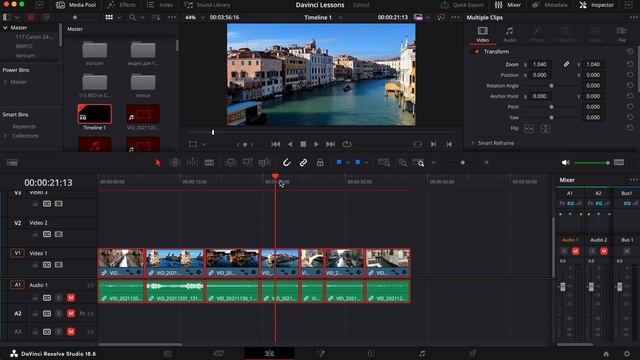The image size is (640, 360).
Task: Collapse the Master bin tree
Action: click(5, 28)
